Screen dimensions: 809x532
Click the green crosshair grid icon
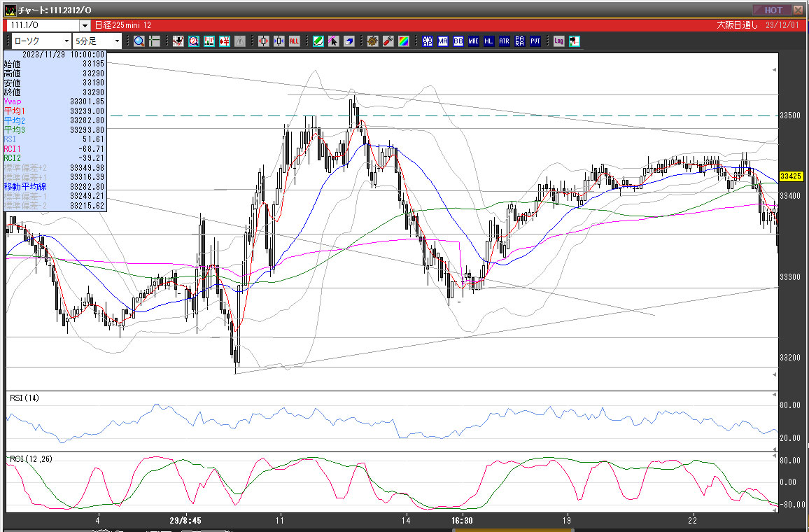click(154, 41)
